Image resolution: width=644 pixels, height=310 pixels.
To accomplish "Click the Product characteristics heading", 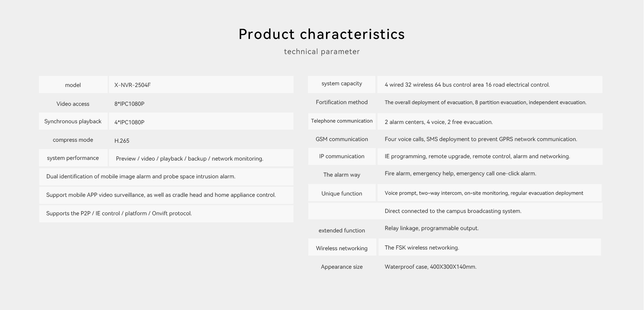I will pyautogui.click(x=322, y=34).
